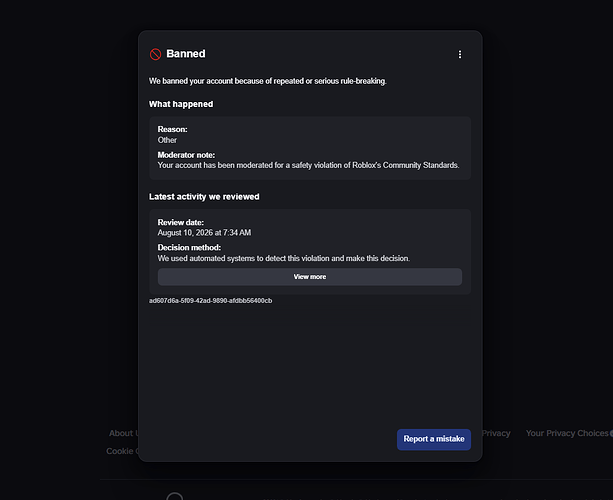This screenshot has height=500, width=613.
Task: Click the August 10 review date
Action: click(x=204, y=233)
